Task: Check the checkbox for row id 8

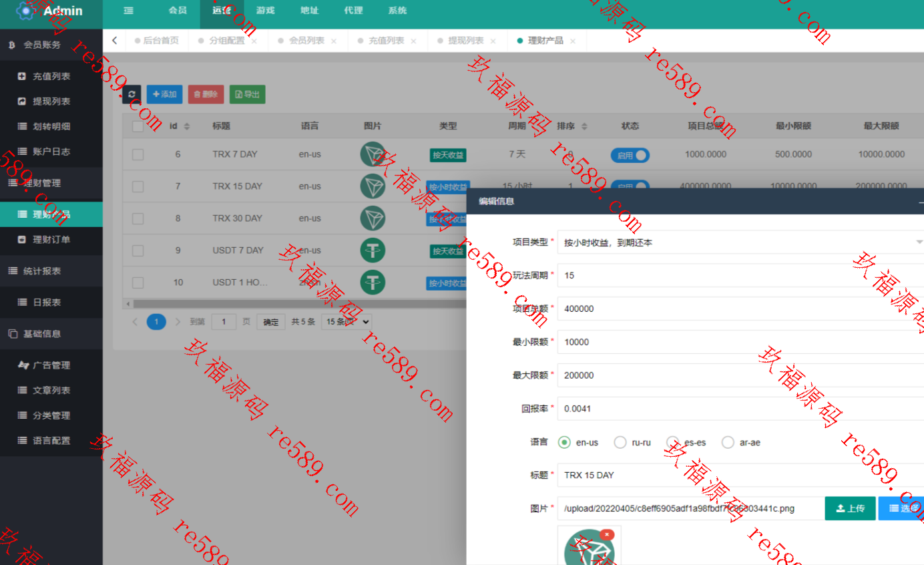Action: (138, 218)
